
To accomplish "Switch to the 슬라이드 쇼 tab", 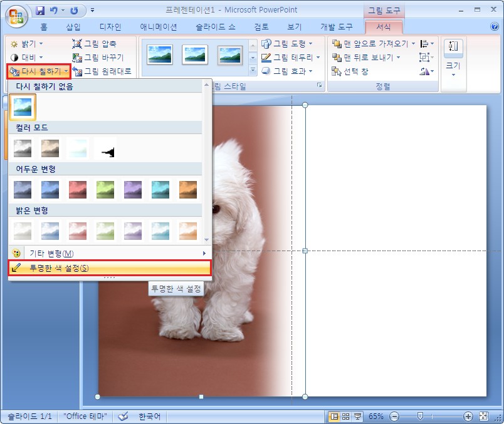I will [216, 27].
